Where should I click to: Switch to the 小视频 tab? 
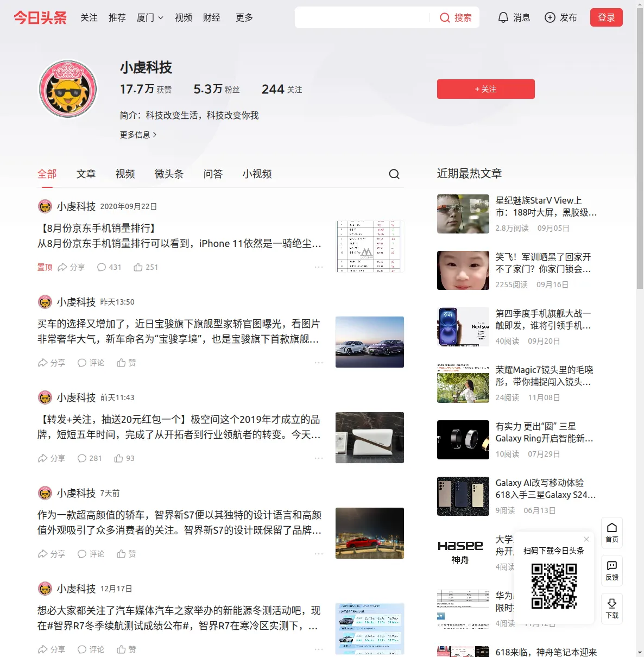(257, 174)
